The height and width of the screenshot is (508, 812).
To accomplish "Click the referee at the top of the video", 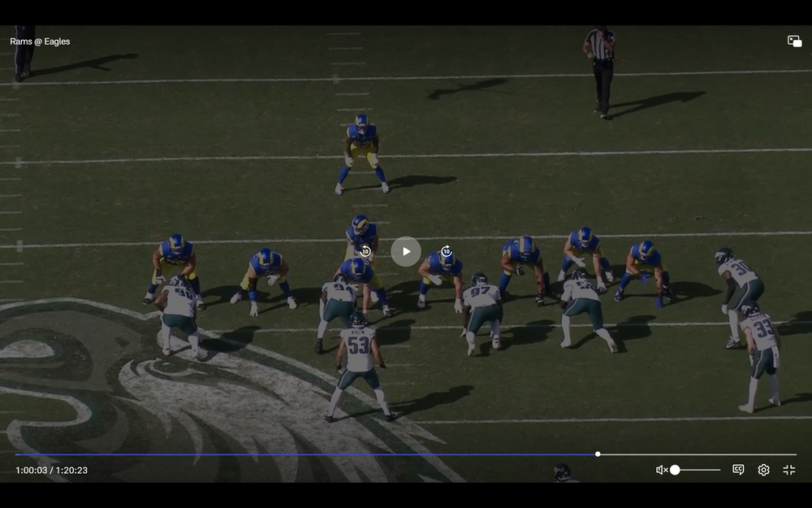I will click(x=601, y=69).
